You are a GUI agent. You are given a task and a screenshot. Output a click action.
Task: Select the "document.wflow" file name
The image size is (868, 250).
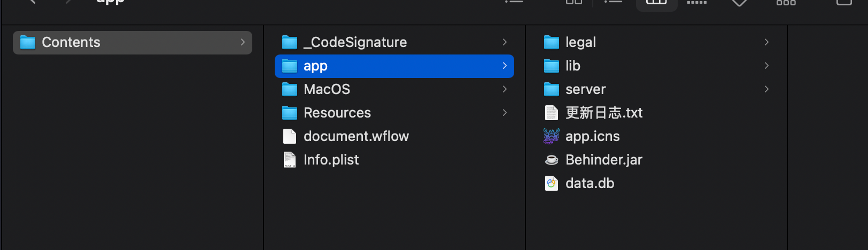(356, 136)
